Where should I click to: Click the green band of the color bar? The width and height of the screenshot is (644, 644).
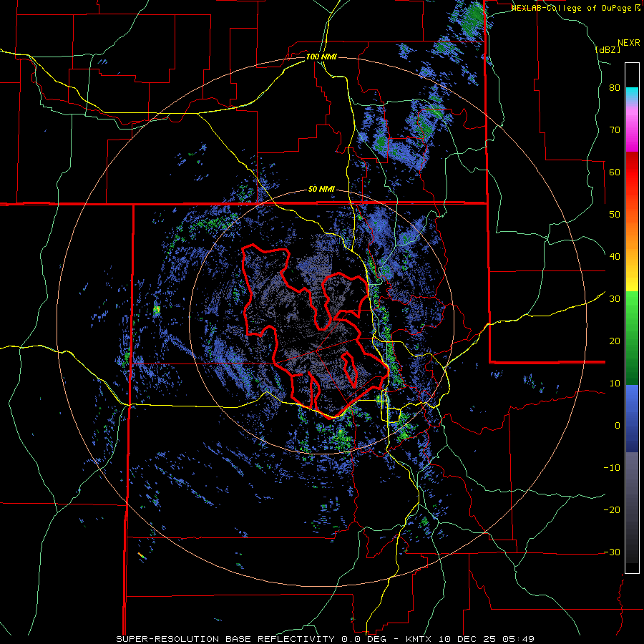coord(632,338)
